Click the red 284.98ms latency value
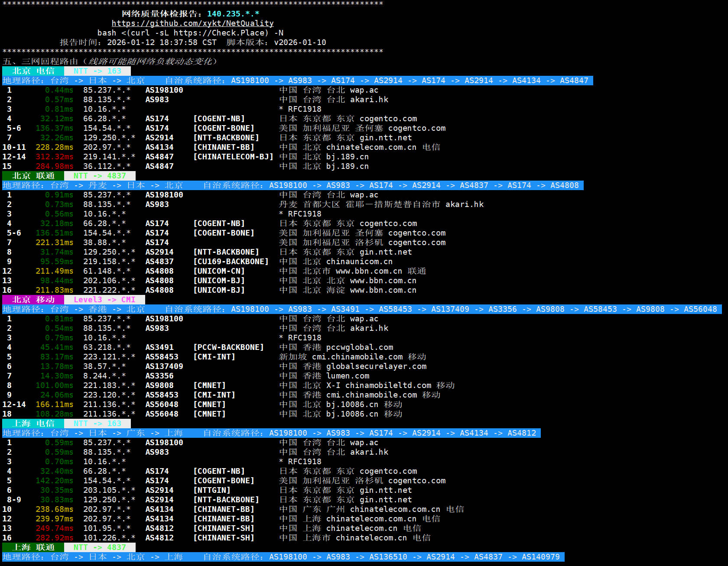The width and height of the screenshot is (728, 566). point(54,166)
